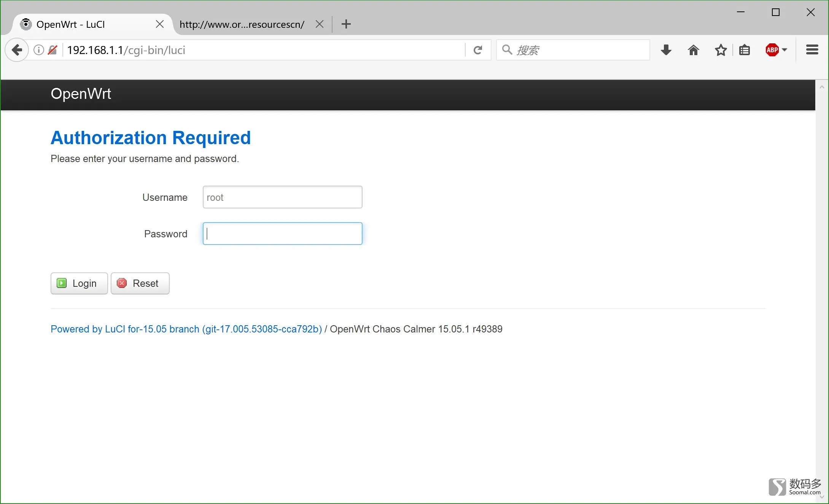
Task: Close the browser window
Action: [x=811, y=12]
